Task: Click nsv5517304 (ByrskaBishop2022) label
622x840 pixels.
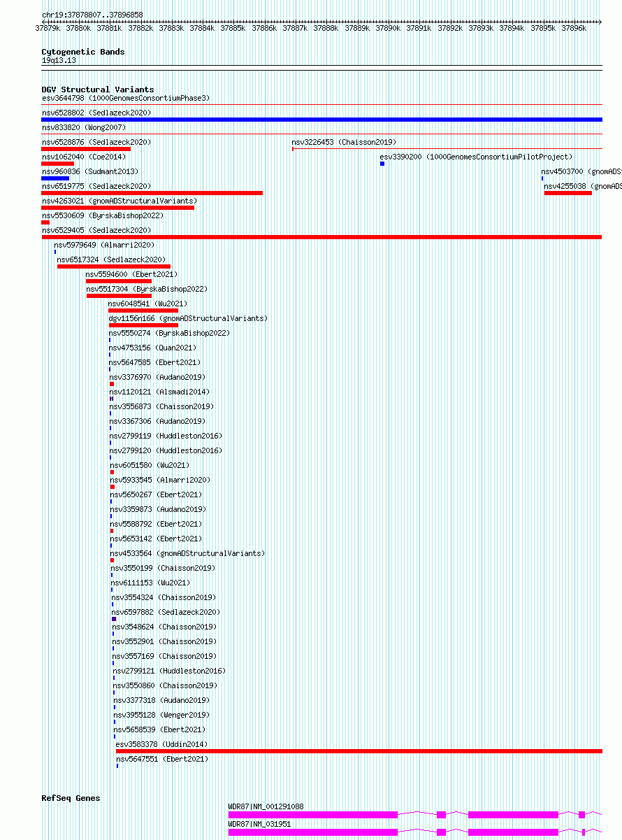Action: 147,290
